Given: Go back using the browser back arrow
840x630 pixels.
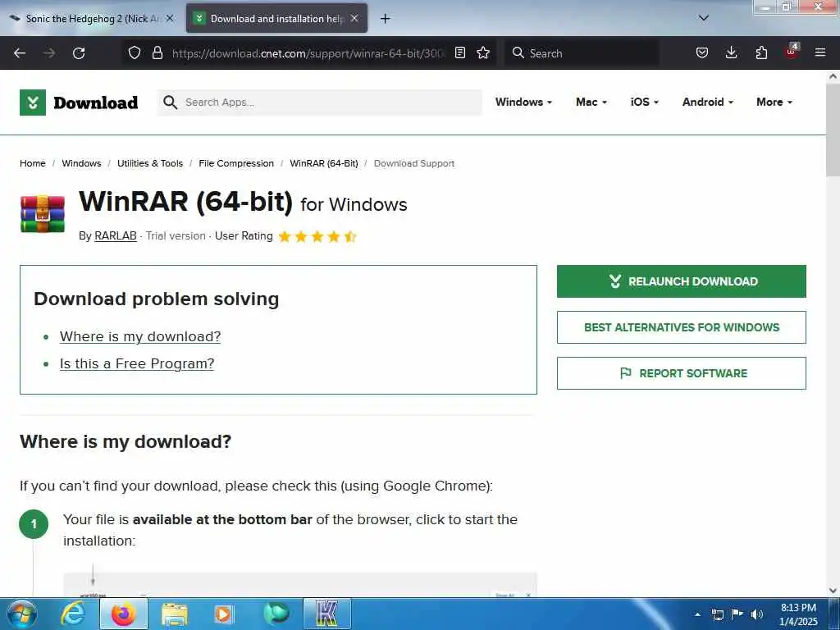Looking at the screenshot, I should click(x=20, y=53).
